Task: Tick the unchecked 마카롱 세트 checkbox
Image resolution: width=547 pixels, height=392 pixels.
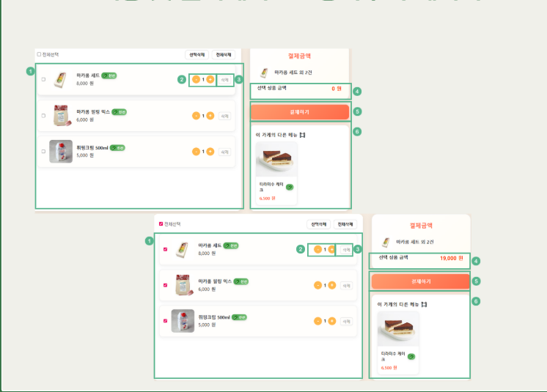Action: point(43,79)
